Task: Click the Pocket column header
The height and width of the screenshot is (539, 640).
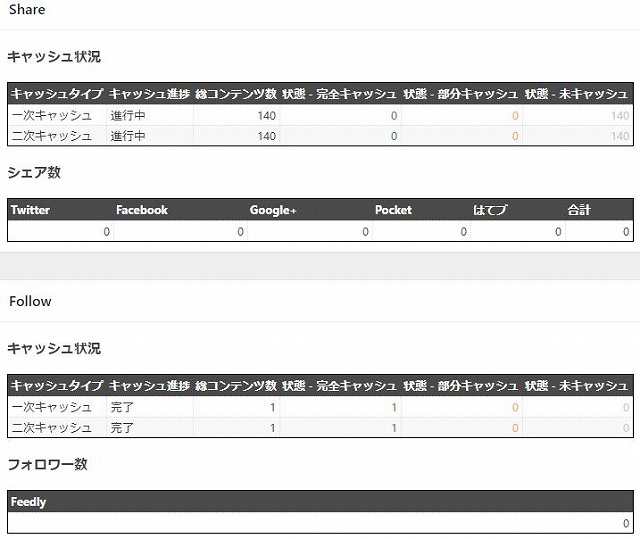Action: point(393,210)
